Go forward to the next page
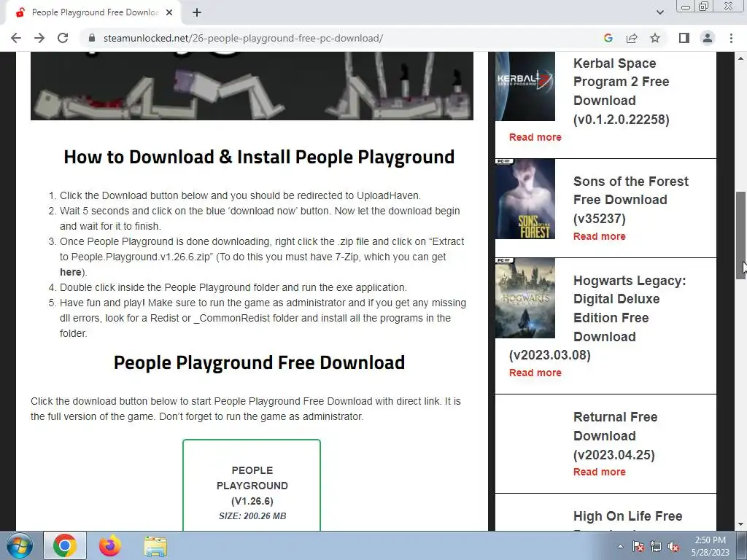The image size is (747, 560). tap(39, 38)
